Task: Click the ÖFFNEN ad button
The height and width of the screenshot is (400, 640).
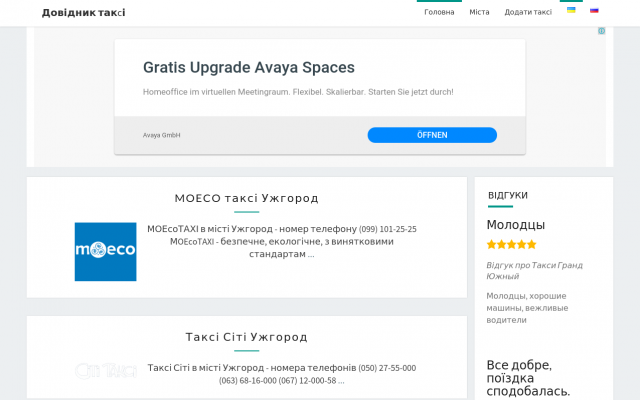Action: 432,135
